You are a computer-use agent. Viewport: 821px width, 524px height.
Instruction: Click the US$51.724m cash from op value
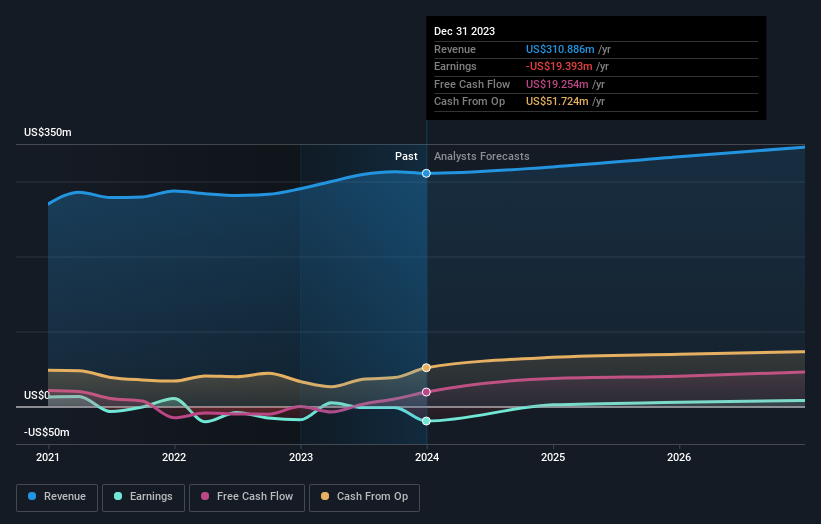(x=557, y=102)
